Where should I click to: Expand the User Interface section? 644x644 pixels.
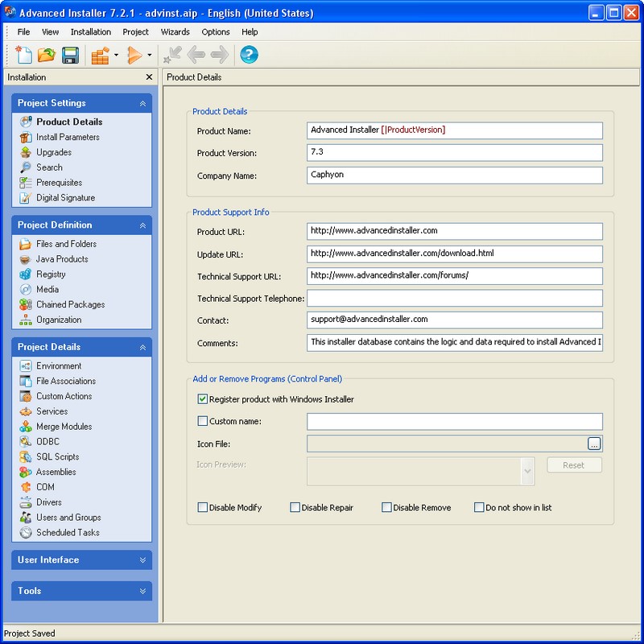[x=81, y=560]
